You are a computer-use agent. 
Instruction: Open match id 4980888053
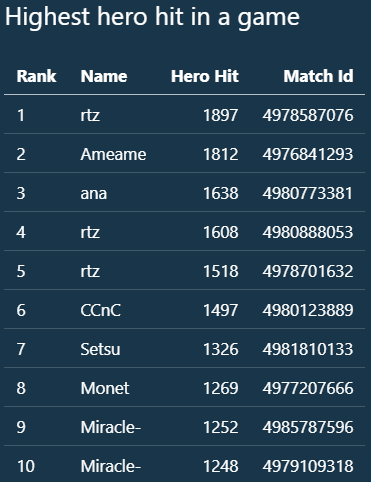pyautogui.click(x=308, y=232)
